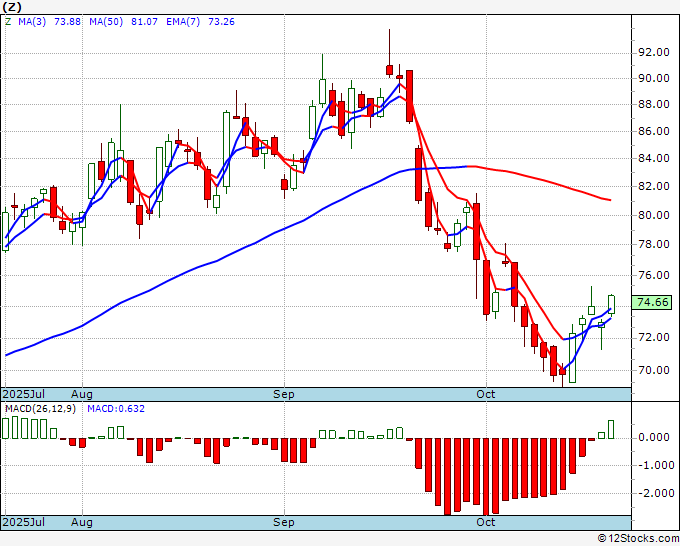
Task: Click the MA(50) value 81.07
Action: pos(144,22)
